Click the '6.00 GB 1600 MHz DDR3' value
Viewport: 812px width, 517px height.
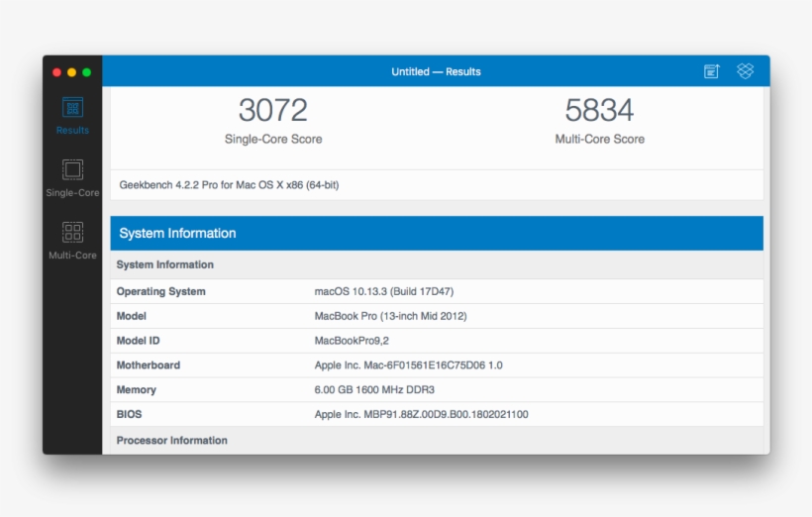(374, 389)
